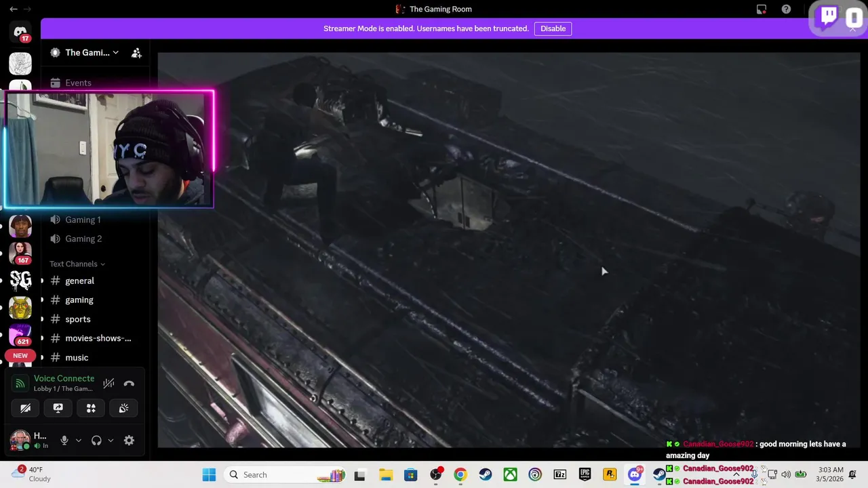Open 7-Zip from taskbar
868x488 pixels.
click(x=560, y=474)
